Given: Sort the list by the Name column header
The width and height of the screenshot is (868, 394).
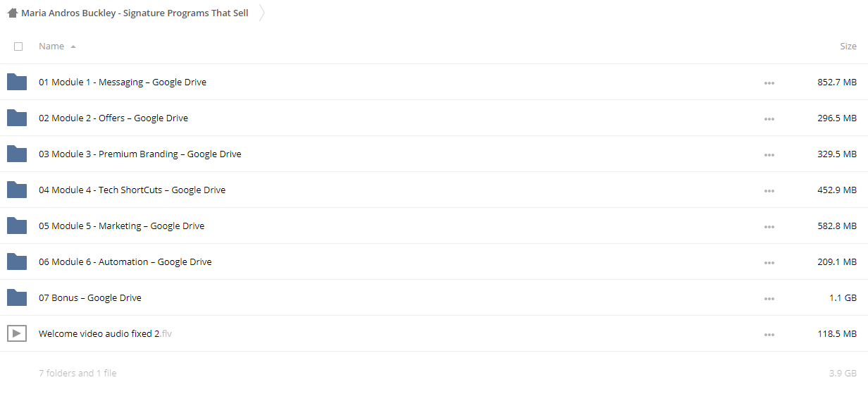Looking at the screenshot, I should point(51,46).
